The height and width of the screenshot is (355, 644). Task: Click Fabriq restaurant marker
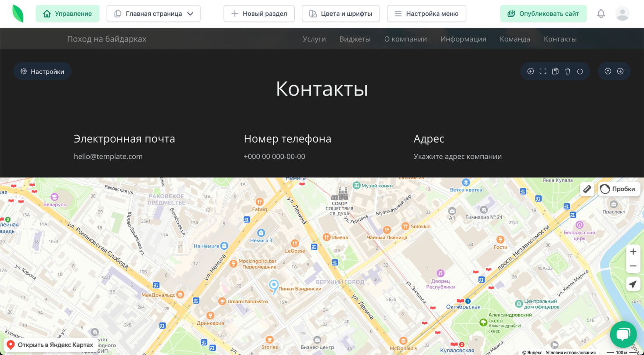pos(260,202)
